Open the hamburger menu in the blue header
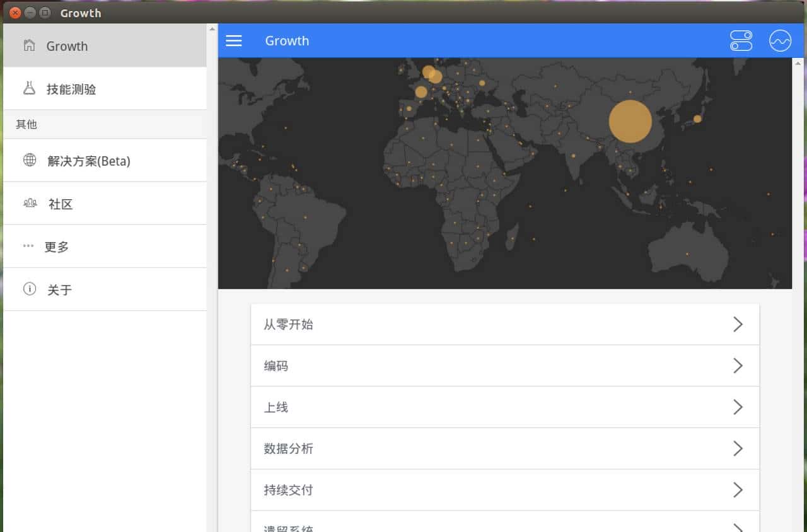Viewport: 807px width, 532px height. pos(234,41)
